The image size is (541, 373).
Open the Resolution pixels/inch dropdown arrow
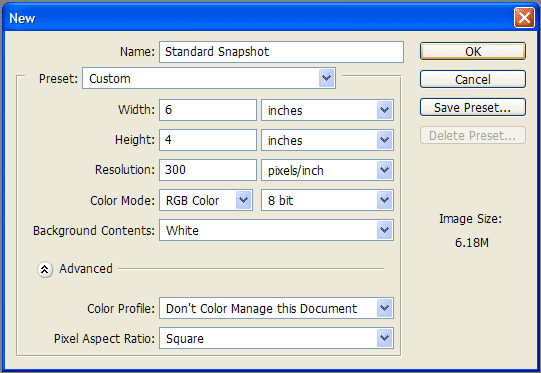[x=385, y=170]
